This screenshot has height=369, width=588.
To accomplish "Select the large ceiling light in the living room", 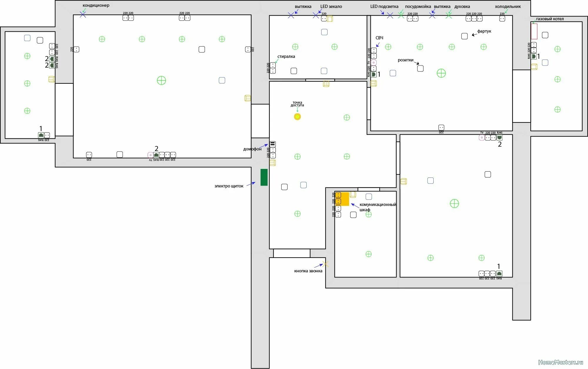I will click(x=161, y=80).
